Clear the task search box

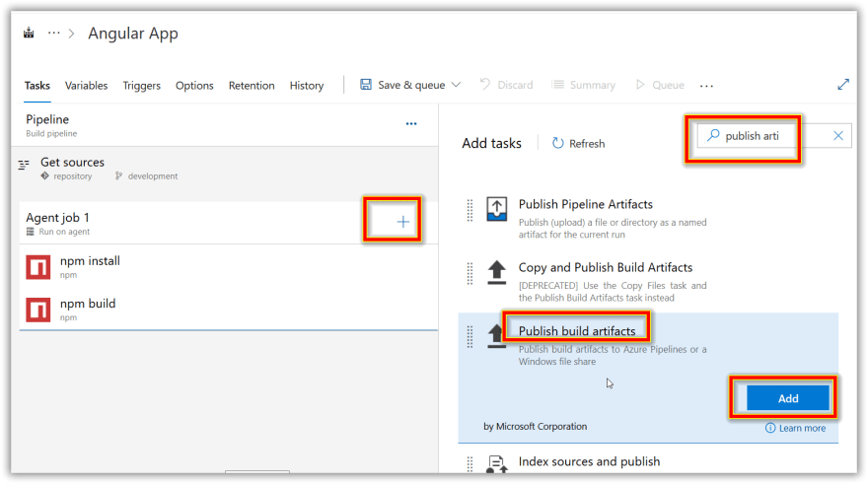tap(838, 135)
